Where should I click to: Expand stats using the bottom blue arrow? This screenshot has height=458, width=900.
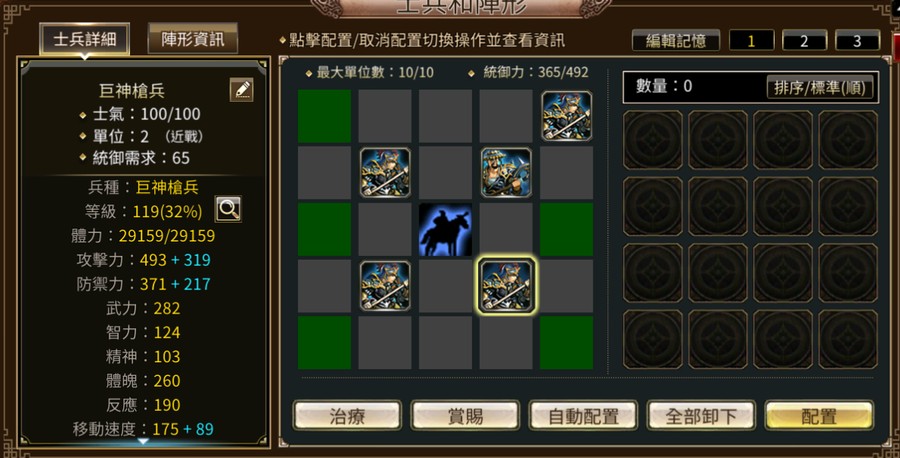143,441
